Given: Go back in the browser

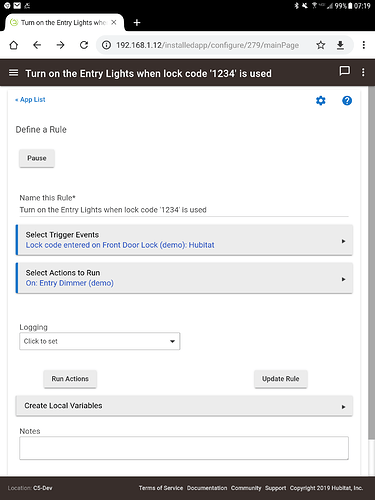Looking at the screenshot, I should pyautogui.click(x=37, y=45).
